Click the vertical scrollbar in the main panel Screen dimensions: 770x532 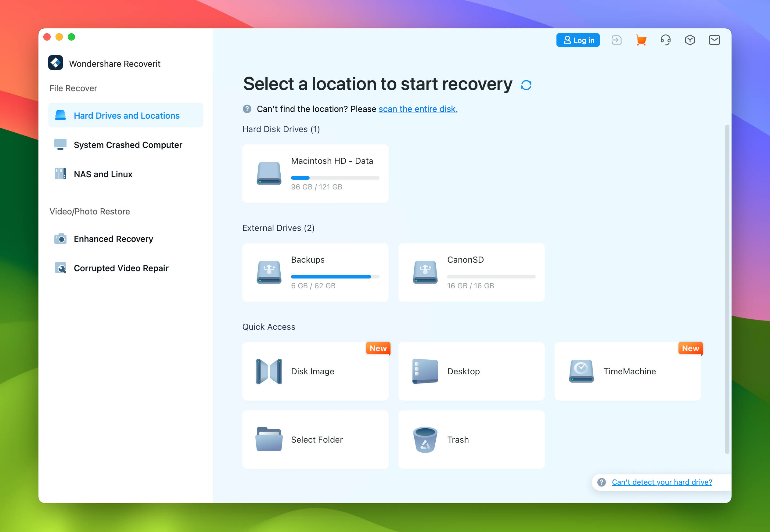click(x=727, y=289)
